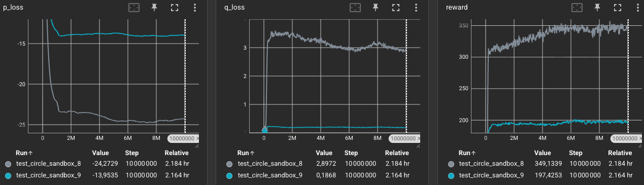The width and height of the screenshot is (644, 185).
Task: Toggle fullscreen for the reward card
Action: (x=617, y=8)
